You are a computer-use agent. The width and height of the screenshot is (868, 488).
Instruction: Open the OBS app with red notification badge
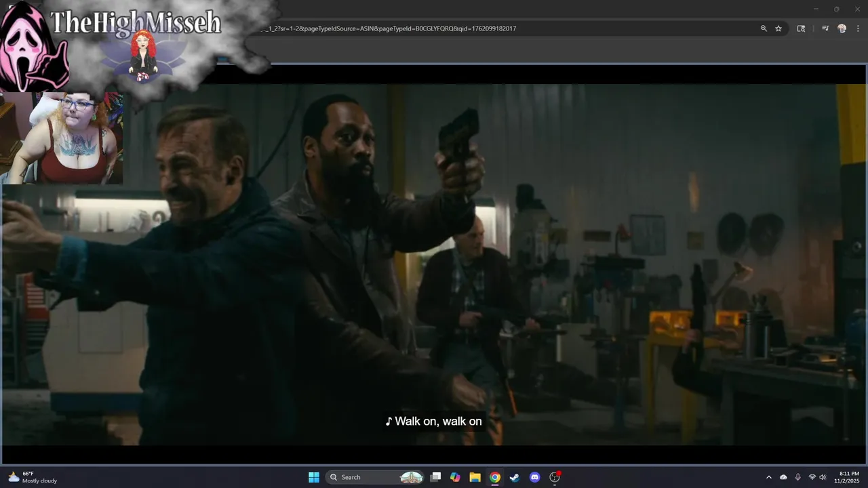555,477
